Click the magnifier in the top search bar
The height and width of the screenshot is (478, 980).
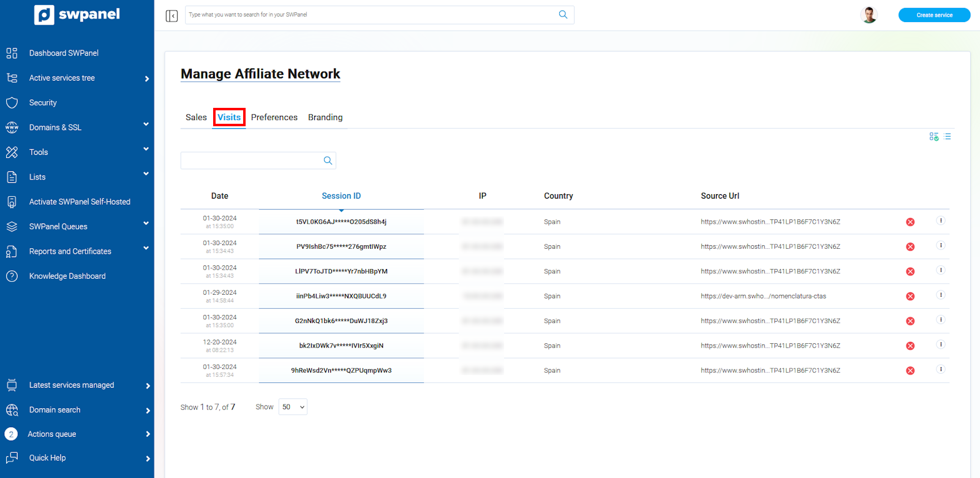point(563,15)
